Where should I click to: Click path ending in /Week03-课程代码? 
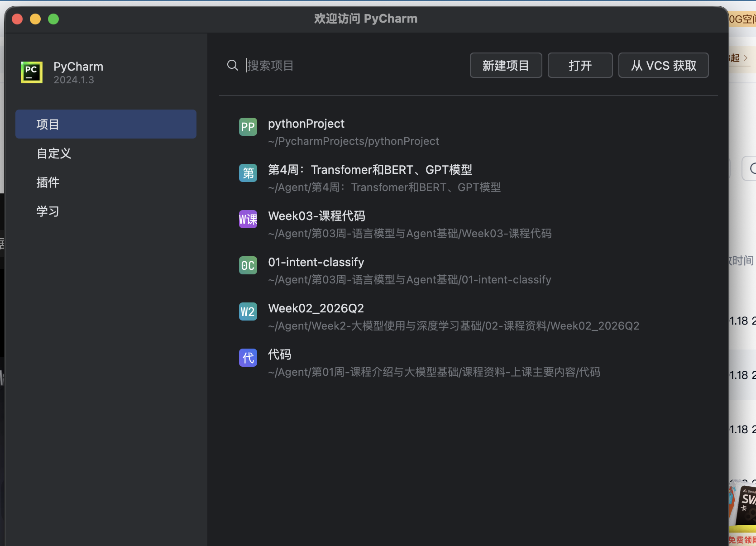click(410, 234)
